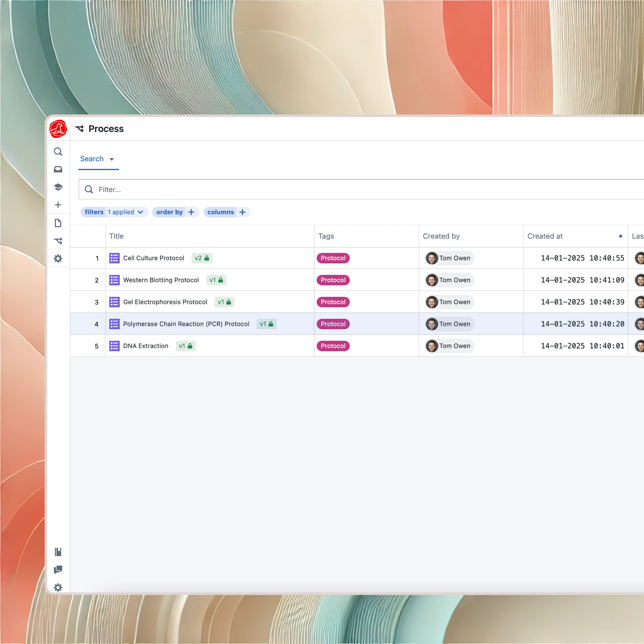644x644 pixels.
Task: Click the Created at column header
Action: [x=545, y=236]
